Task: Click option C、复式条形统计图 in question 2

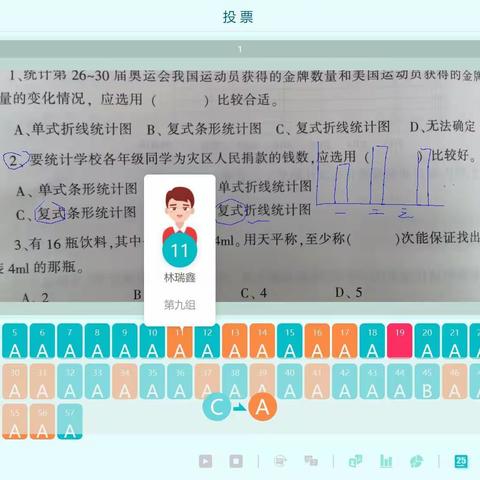Action: [x=76, y=213]
